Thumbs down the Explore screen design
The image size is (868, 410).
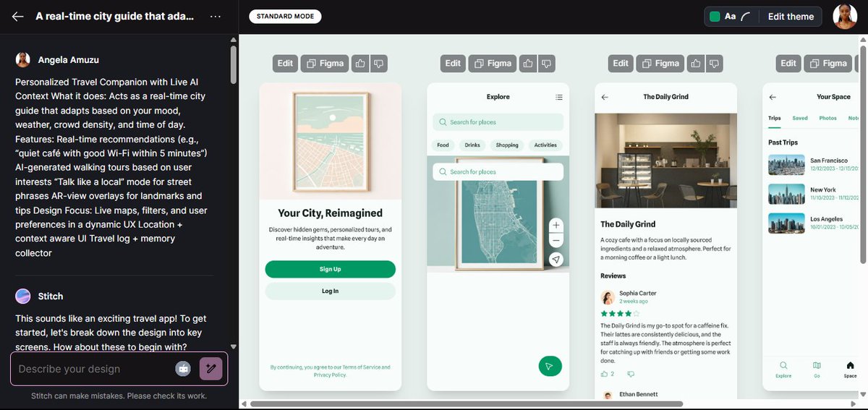pyautogui.click(x=546, y=64)
